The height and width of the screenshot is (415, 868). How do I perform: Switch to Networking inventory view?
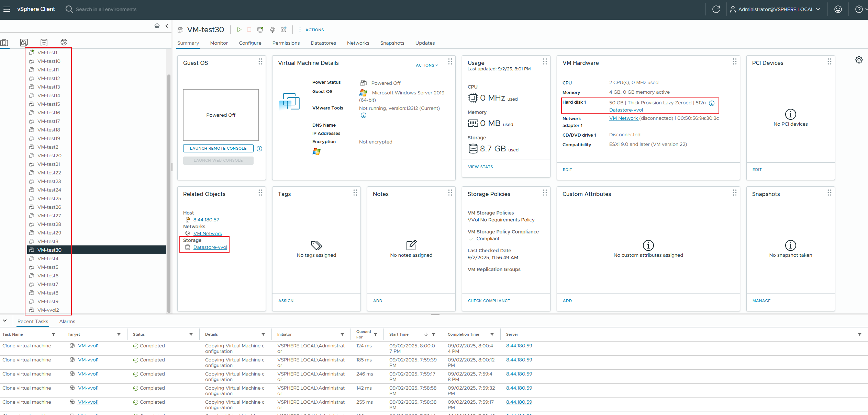pos(64,43)
